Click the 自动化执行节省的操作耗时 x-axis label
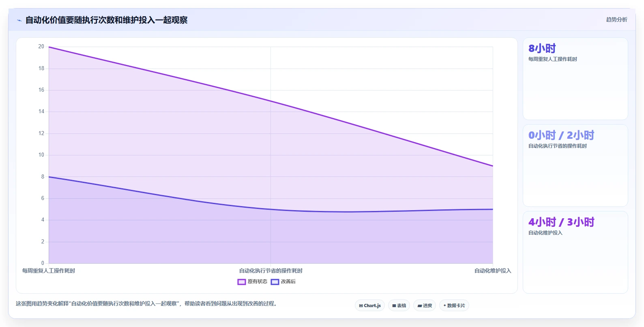This screenshot has height=327, width=644. [x=270, y=271]
